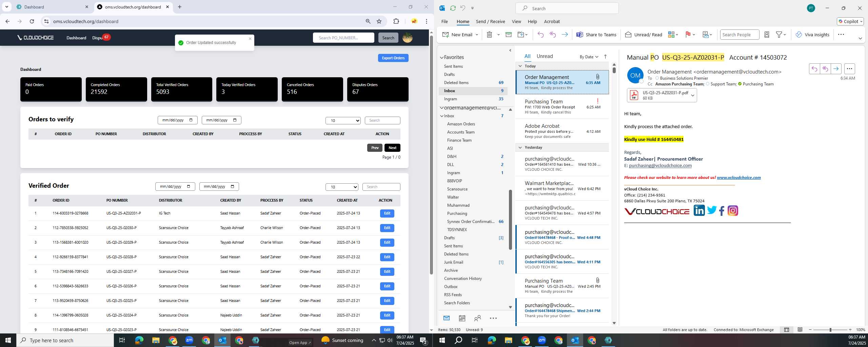Viewport: 868px width, 347px height.
Task: Open New Email dropdown arrow
Action: [477, 35]
